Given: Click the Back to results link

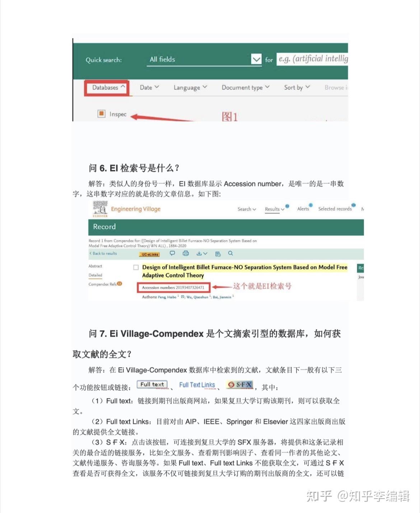Looking at the screenshot, I should click(x=103, y=253).
